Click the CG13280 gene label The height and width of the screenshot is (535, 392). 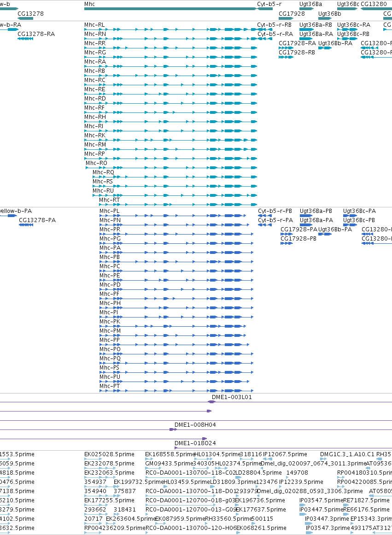[x=374, y=4]
